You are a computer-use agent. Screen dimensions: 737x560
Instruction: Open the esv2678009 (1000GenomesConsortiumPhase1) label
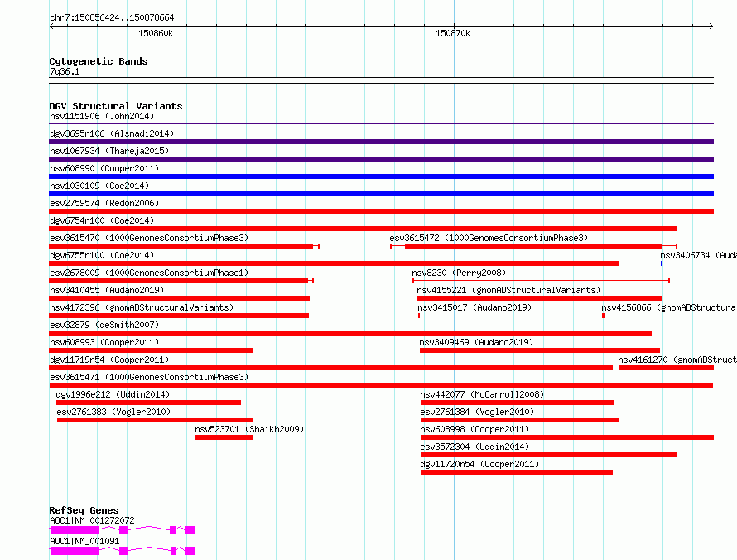point(149,273)
